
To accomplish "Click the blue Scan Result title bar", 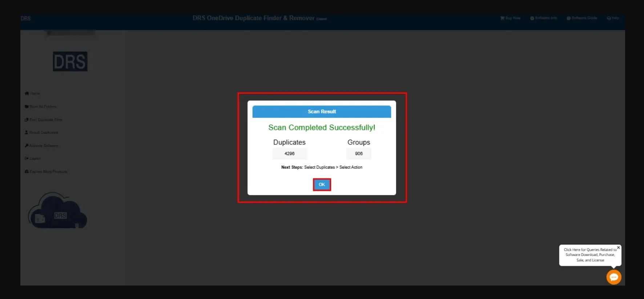I will 322,112.
